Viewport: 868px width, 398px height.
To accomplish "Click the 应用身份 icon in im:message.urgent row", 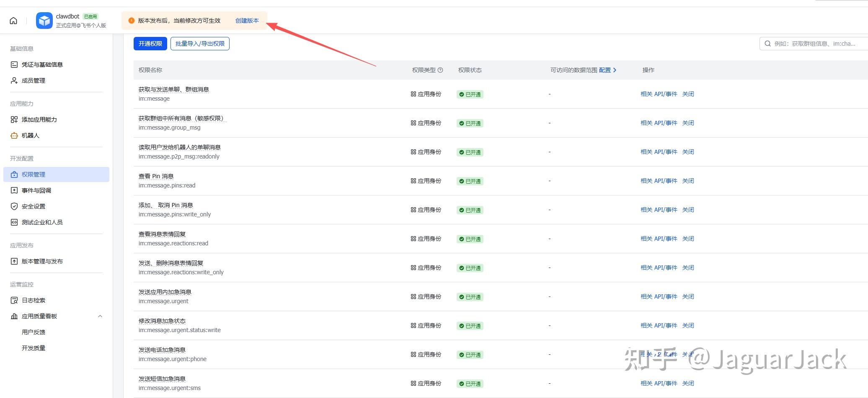I will pyautogui.click(x=413, y=297).
